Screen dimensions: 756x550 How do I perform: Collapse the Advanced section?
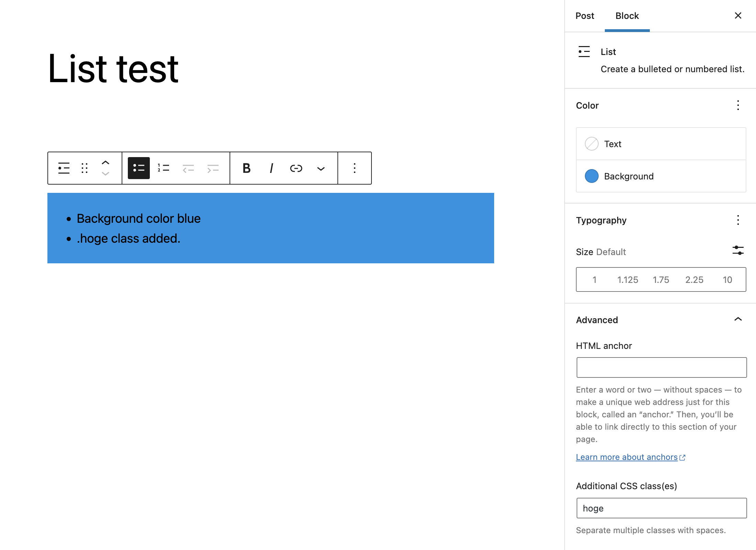tap(738, 320)
